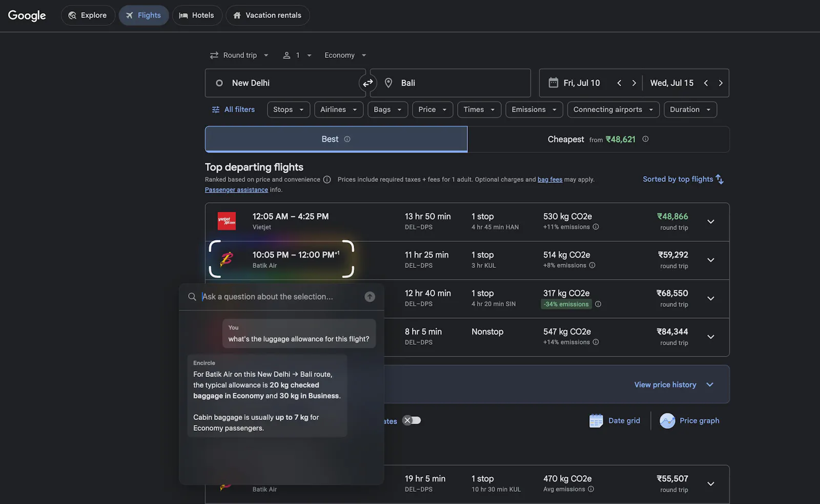
Task: Open All filters
Action: tap(233, 110)
